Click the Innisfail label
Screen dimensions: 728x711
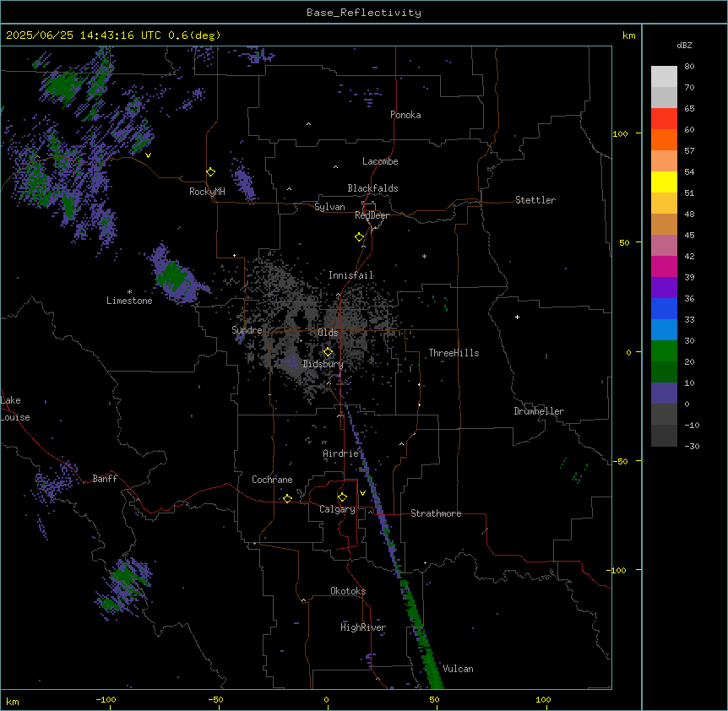click(351, 275)
